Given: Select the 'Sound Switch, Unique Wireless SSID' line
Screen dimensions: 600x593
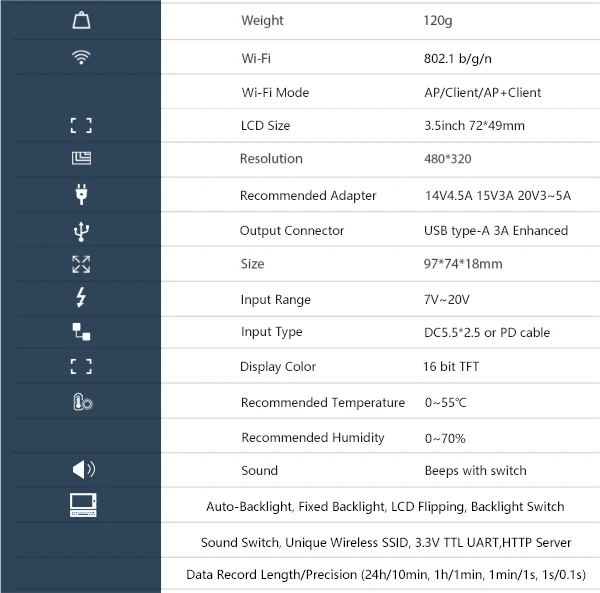Looking at the screenshot, I should coord(386,542).
